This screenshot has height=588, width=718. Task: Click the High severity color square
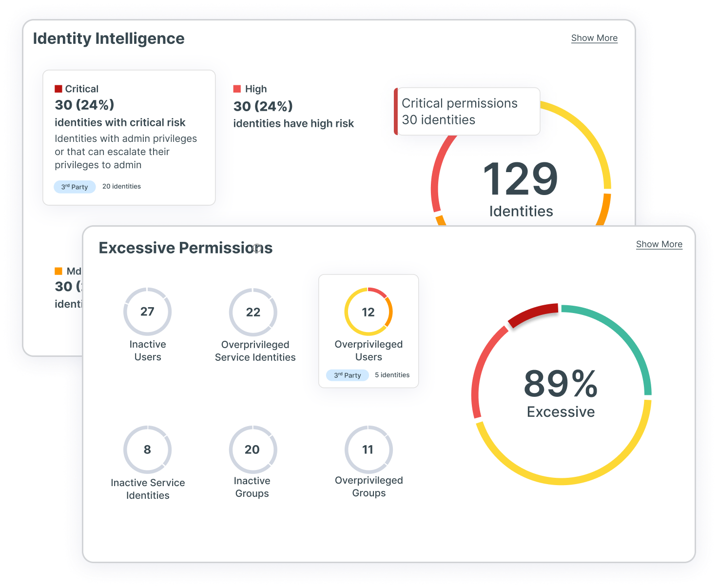pyautogui.click(x=237, y=89)
